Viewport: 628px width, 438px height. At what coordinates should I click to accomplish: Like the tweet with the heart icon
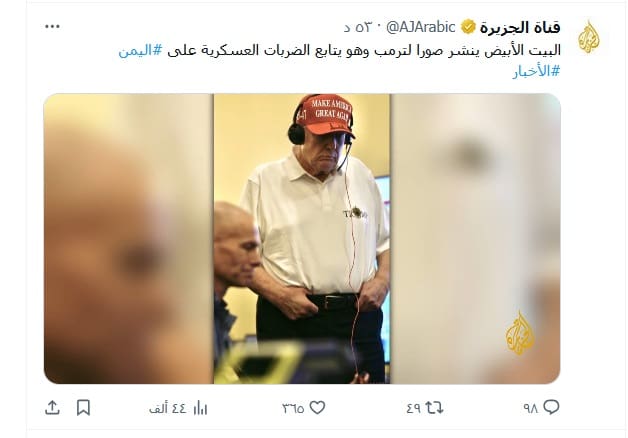317,408
